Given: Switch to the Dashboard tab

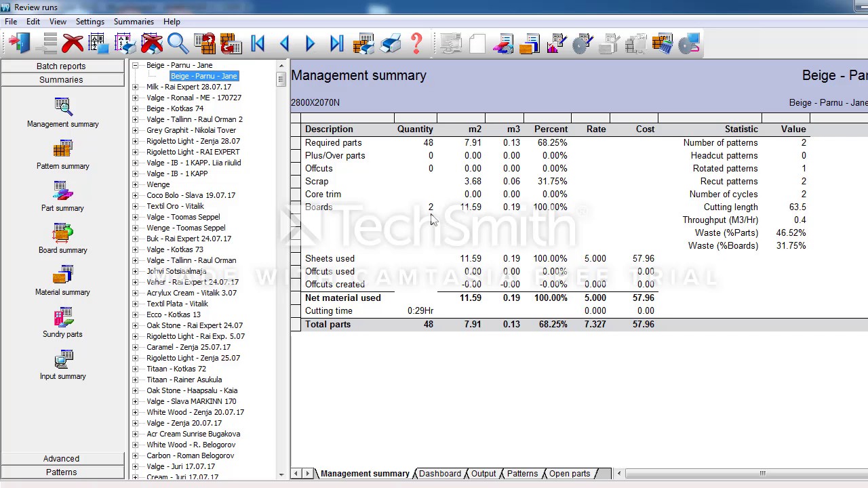Looking at the screenshot, I should click(x=439, y=474).
